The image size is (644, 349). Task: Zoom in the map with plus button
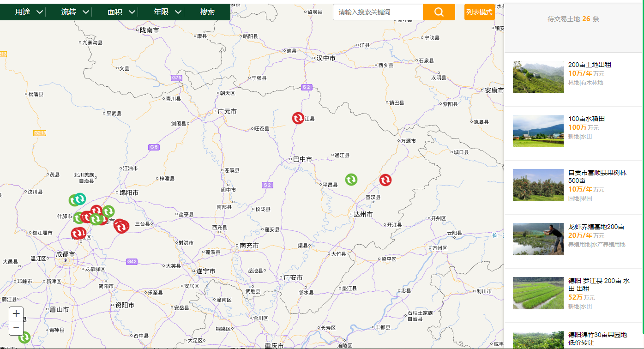[x=16, y=314]
